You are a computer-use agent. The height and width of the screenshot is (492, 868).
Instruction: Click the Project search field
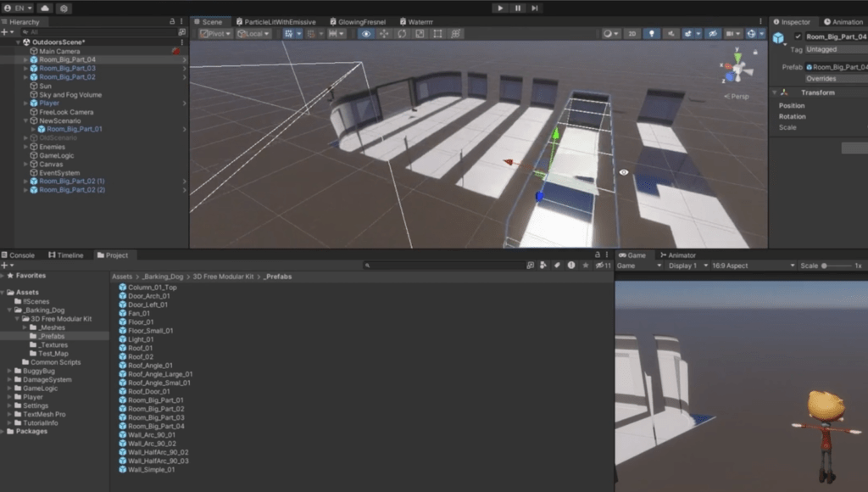442,266
